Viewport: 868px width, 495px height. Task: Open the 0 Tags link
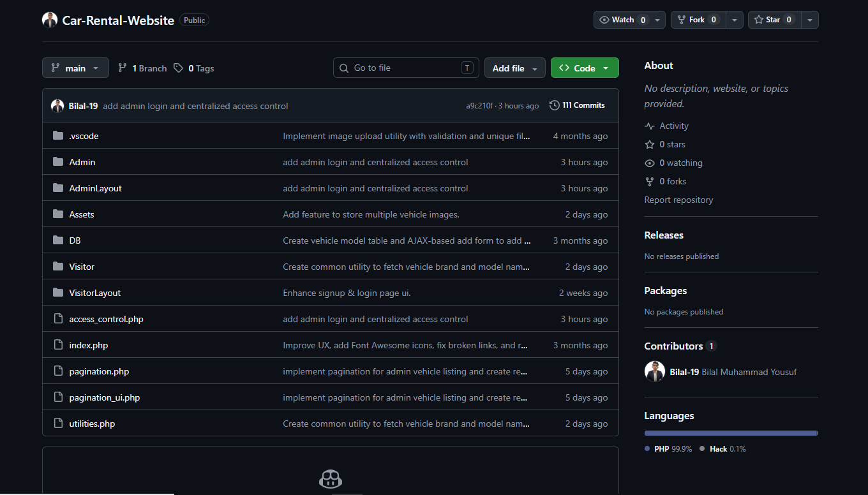pos(194,68)
